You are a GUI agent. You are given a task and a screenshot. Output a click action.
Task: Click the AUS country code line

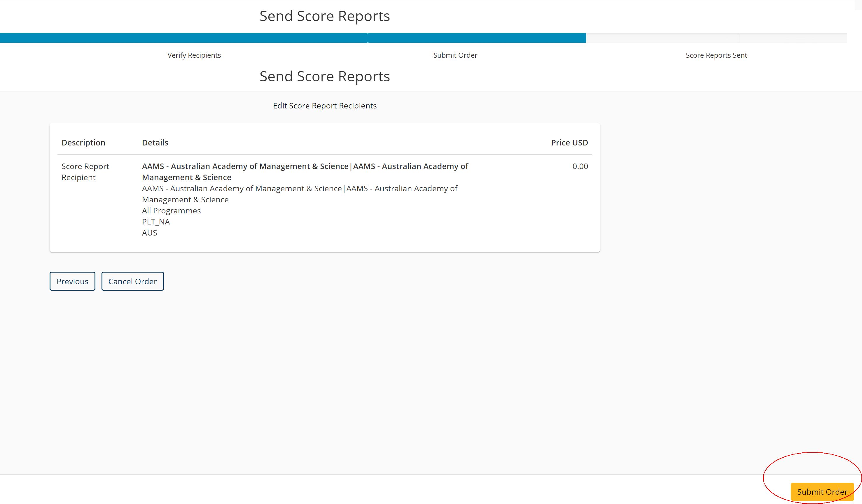[149, 233]
